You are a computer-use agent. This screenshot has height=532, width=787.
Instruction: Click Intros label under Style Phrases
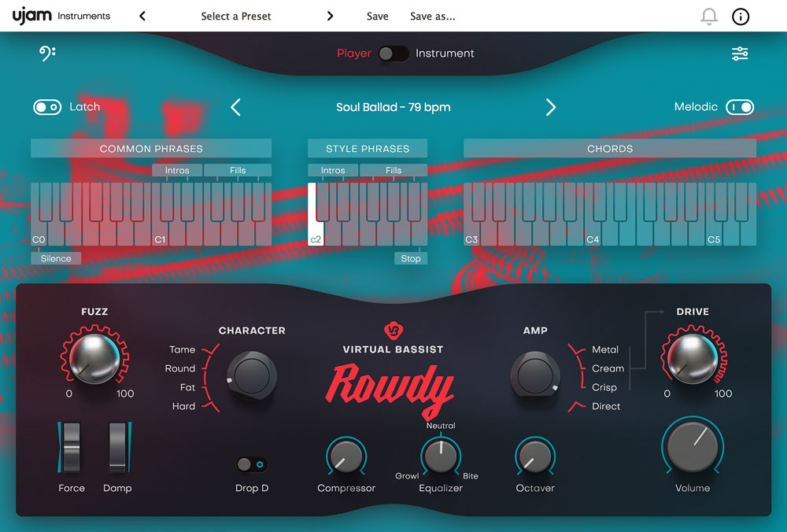(x=333, y=170)
